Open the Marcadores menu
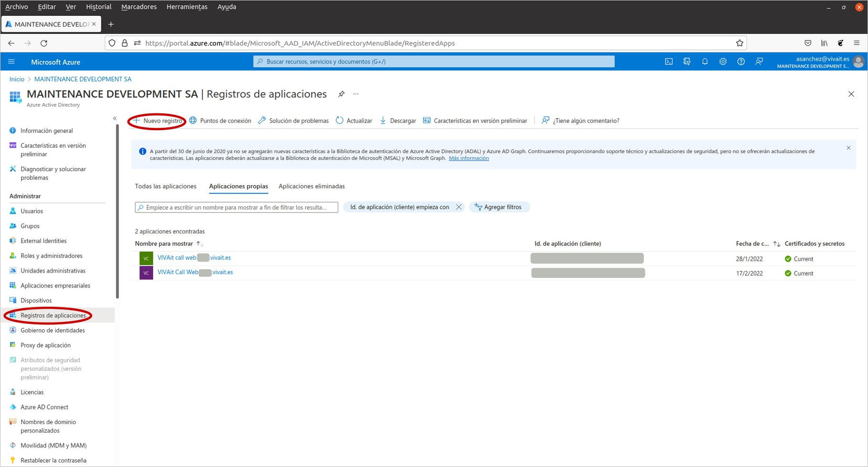 pyautogui.click(x=139, y=7)
